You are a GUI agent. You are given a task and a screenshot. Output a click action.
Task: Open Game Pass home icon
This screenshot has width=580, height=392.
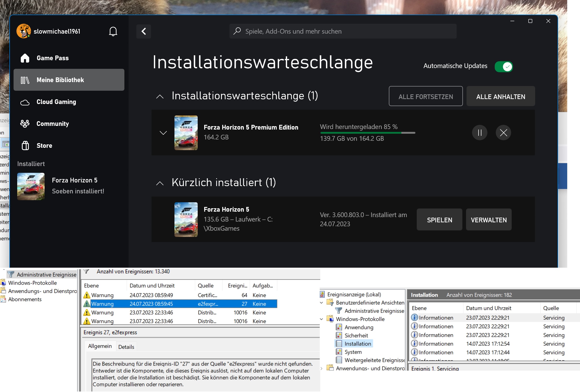(25, 58)
